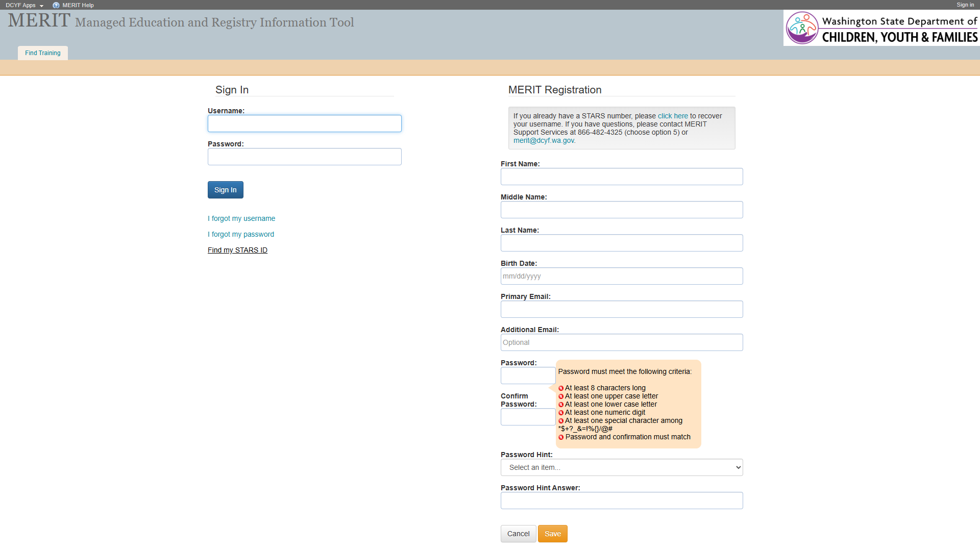Click the Save button to register
Viewport: 980px width, 551px height.
tap(552, 534)
